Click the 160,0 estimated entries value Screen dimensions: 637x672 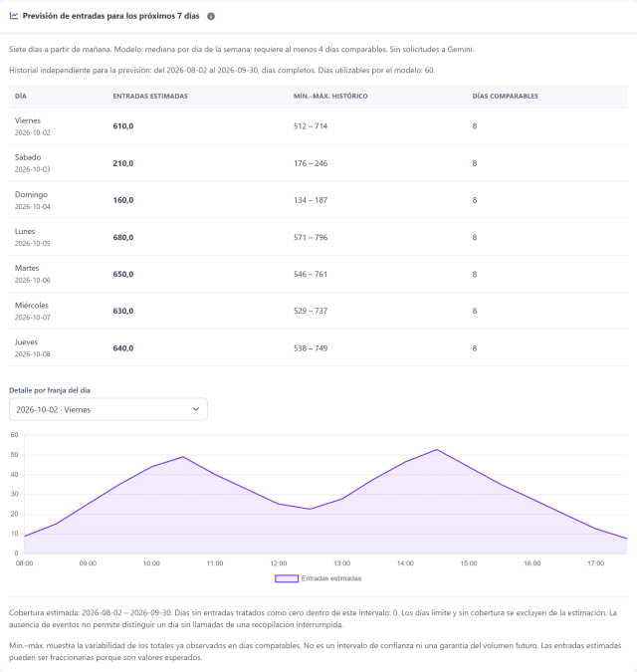tap(123, 200)
